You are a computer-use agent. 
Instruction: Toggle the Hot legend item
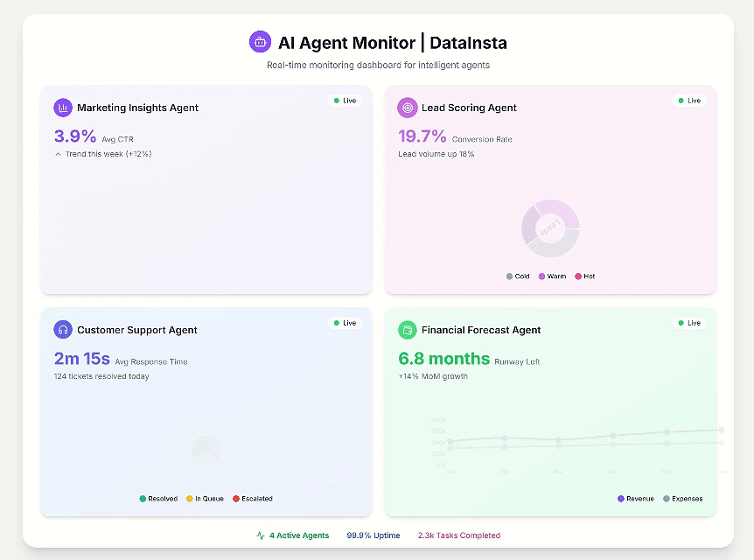click(585, 276)
